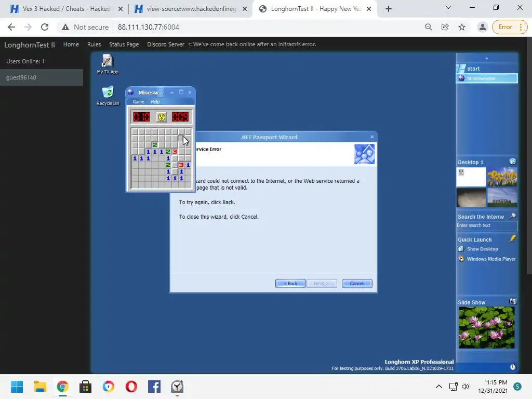Select the moon surface desktop thumbnail
532x399 pixels.
tap(471, 197)
